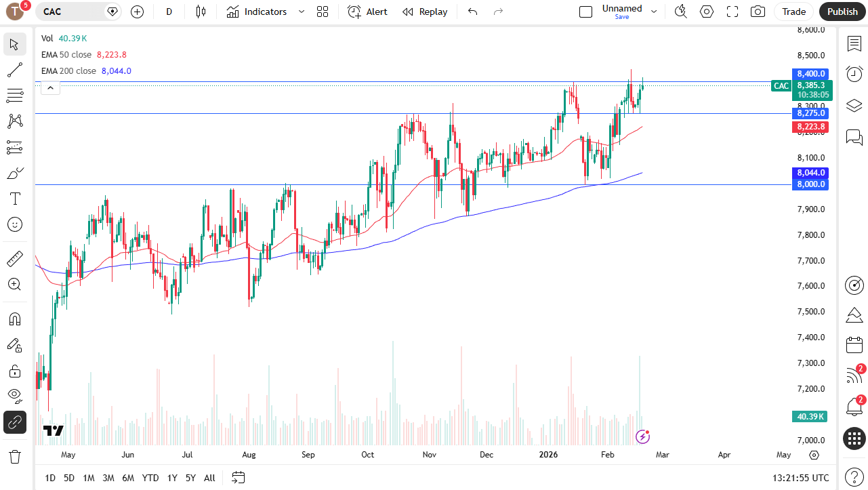Open the forecasting and measurement tools
Viewport: 868px width, 490px height.
click(x=14, y=147)
